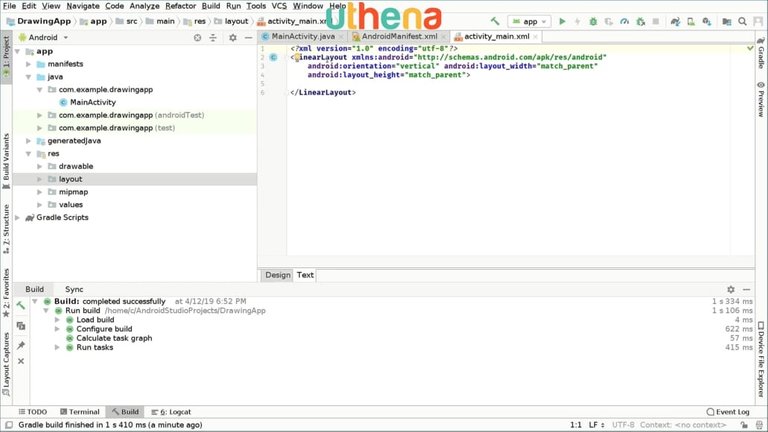Open the Event Log

coord(728,412)
